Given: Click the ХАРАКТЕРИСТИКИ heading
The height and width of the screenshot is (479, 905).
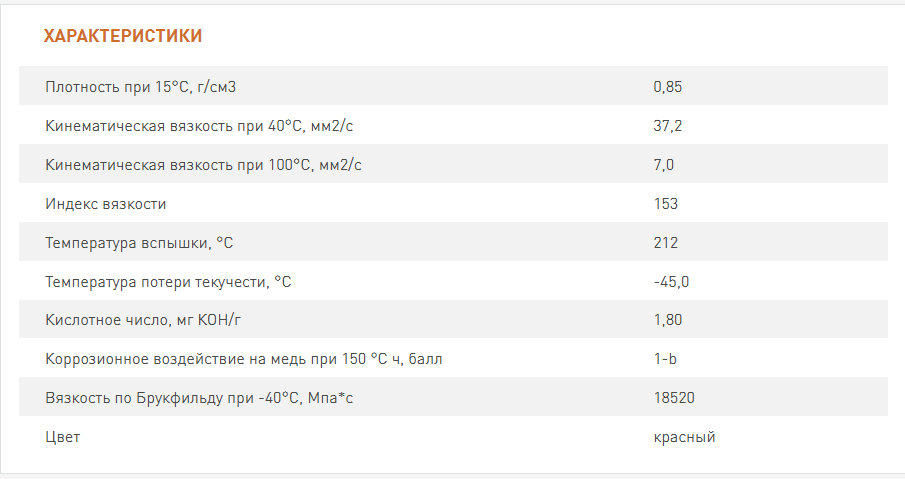Looking at the screenshot, I should [x=123, y=36].
